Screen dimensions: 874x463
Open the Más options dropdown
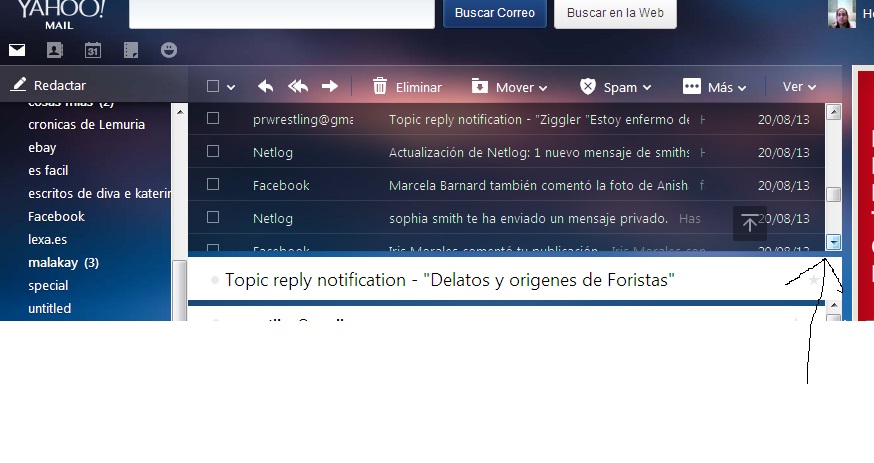coord(714,87)
